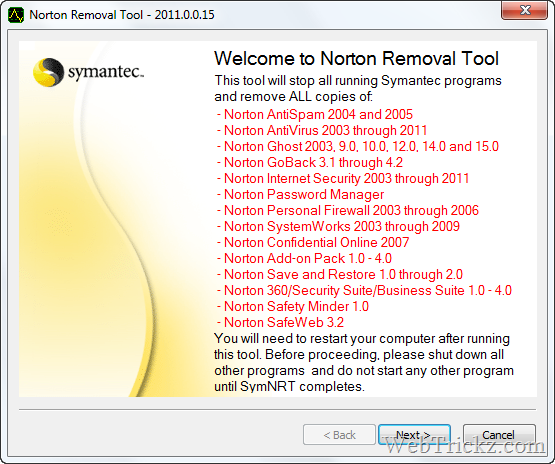Select the Norton AntiSpam 2004 and 2005 line
Viewport: 555px width, 464px height.
(315, 114)
